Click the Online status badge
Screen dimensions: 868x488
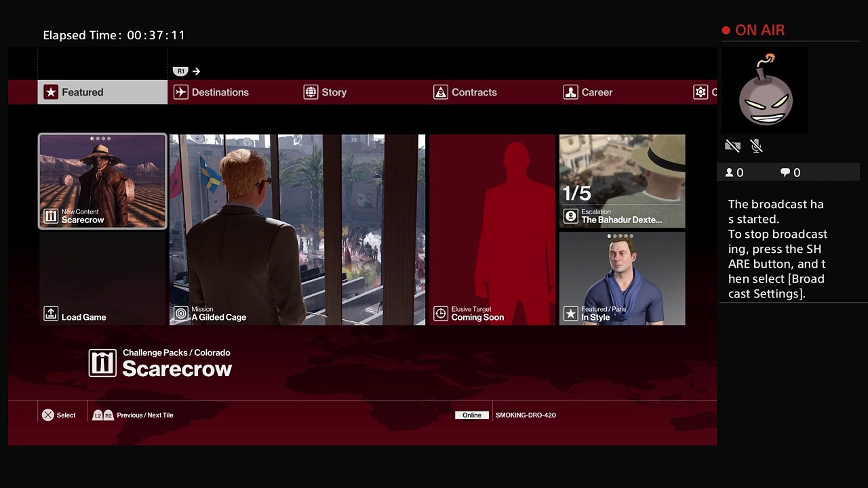(472, 415)
